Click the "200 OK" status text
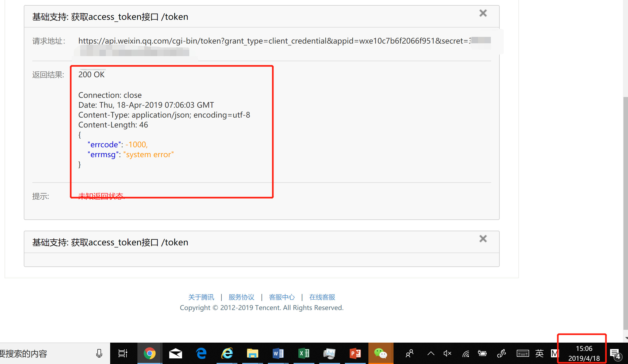 click(x=91, y=75)
